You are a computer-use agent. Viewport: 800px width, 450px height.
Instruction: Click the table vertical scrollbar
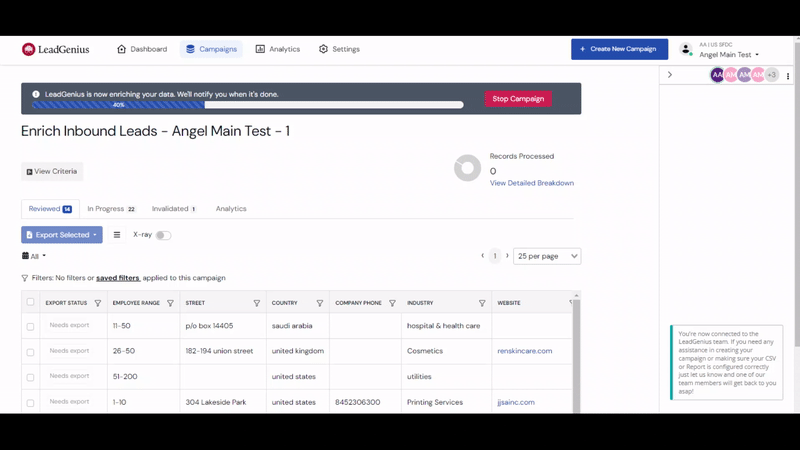pyautogui.click(x=576, y=356)
